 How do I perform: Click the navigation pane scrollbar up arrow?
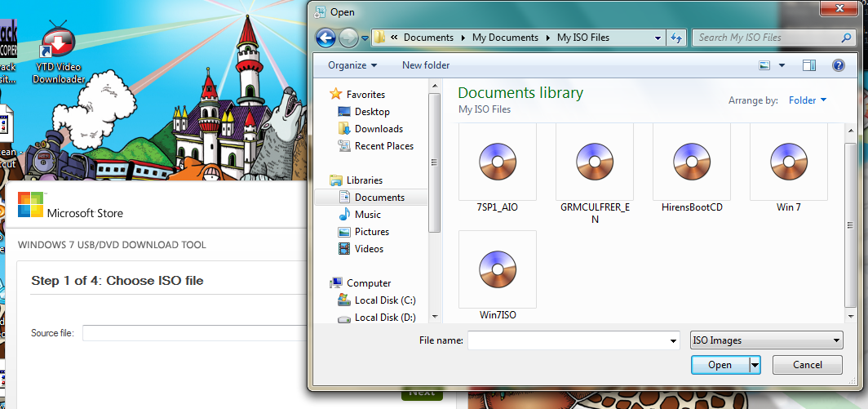tap(435, 86)
